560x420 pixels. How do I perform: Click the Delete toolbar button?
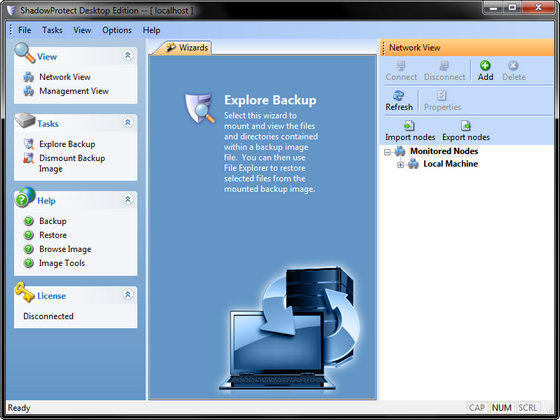coord(514,71)
